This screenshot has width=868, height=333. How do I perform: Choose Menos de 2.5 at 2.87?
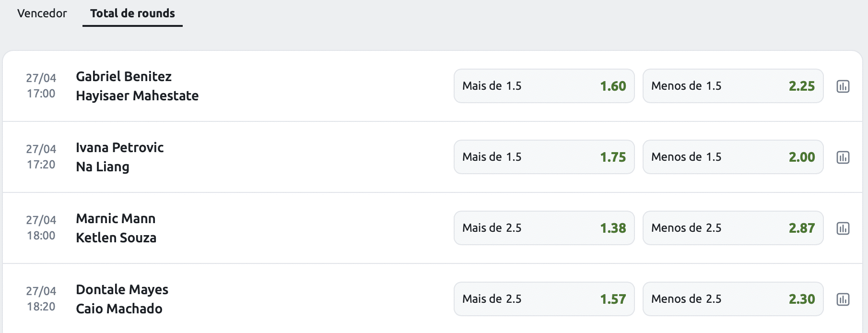click(x=733, y=228)
